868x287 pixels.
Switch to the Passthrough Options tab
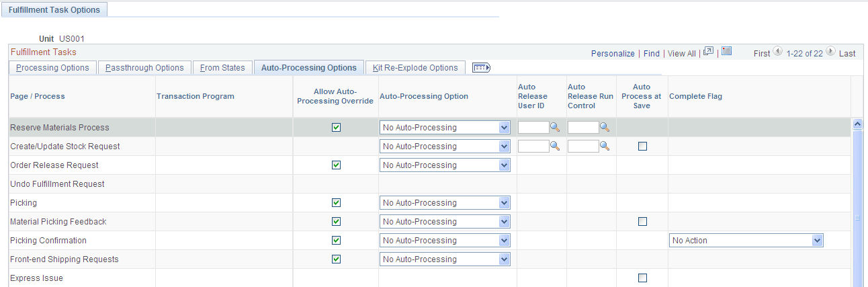click(144, 67)
